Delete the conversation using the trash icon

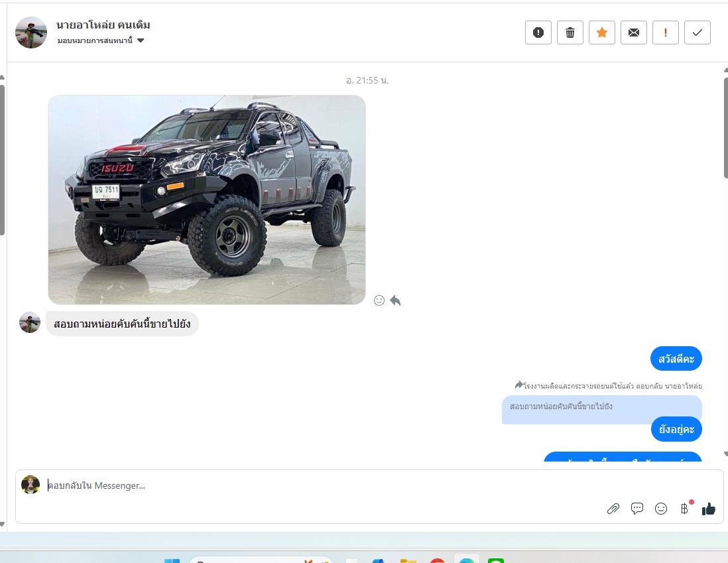[x=570, y=32]
